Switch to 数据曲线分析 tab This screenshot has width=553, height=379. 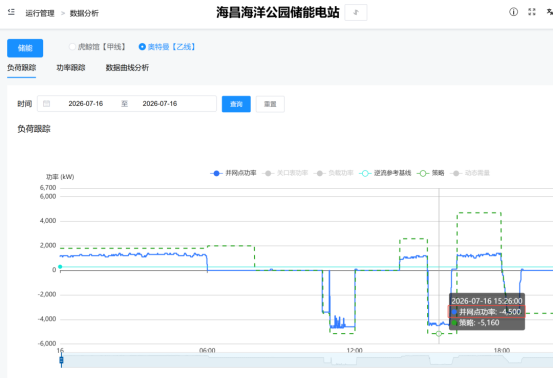[127, 68]
